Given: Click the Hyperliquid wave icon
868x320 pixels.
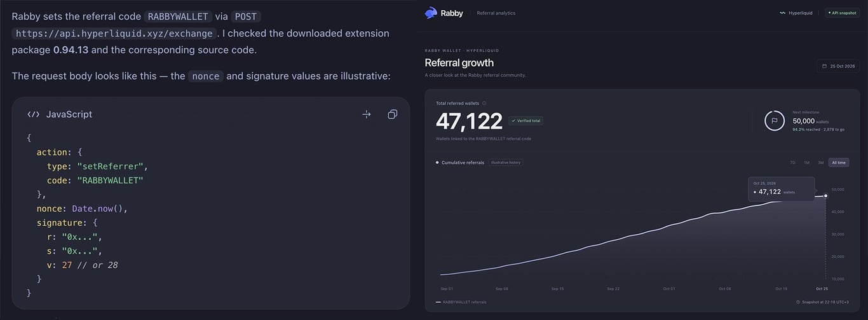Looking at the screenshot, I should (x=782, y=13).
